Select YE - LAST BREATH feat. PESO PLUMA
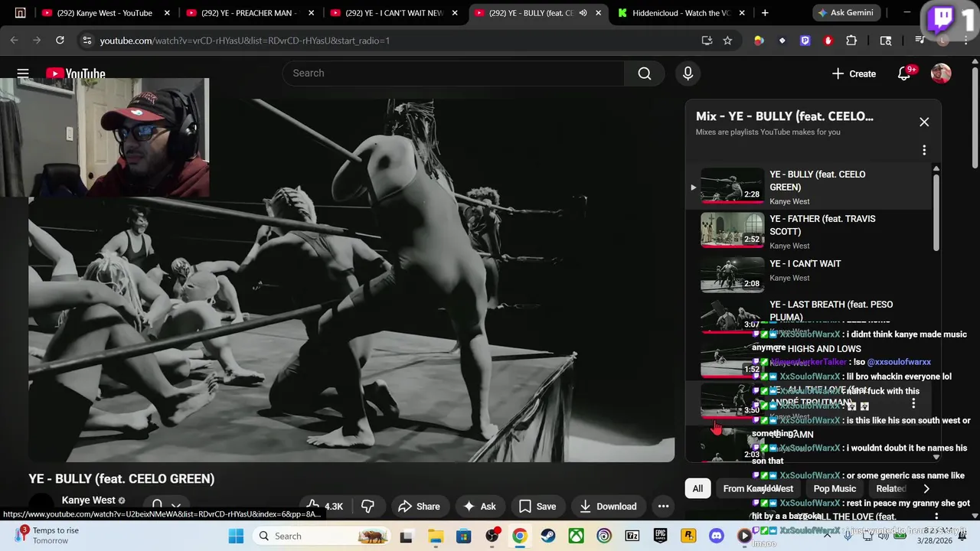The height and width of the screenshot is (551, 980). pyautogui.click(x=831, y=311)
